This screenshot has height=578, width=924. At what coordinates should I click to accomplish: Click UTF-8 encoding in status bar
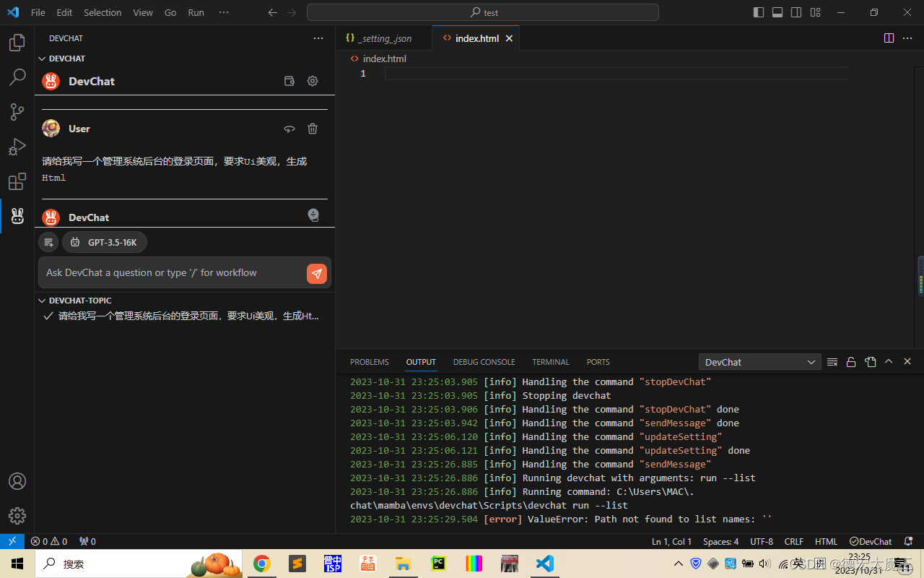762,541
